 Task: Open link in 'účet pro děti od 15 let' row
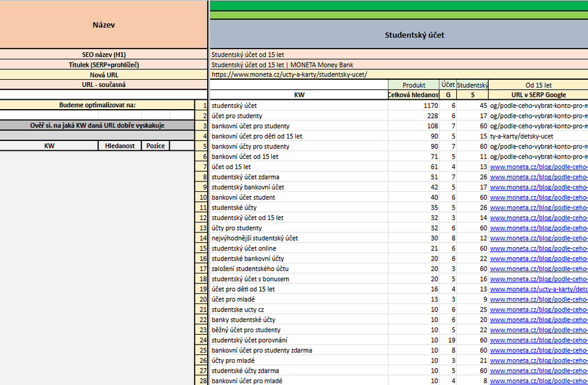point(538,289)
